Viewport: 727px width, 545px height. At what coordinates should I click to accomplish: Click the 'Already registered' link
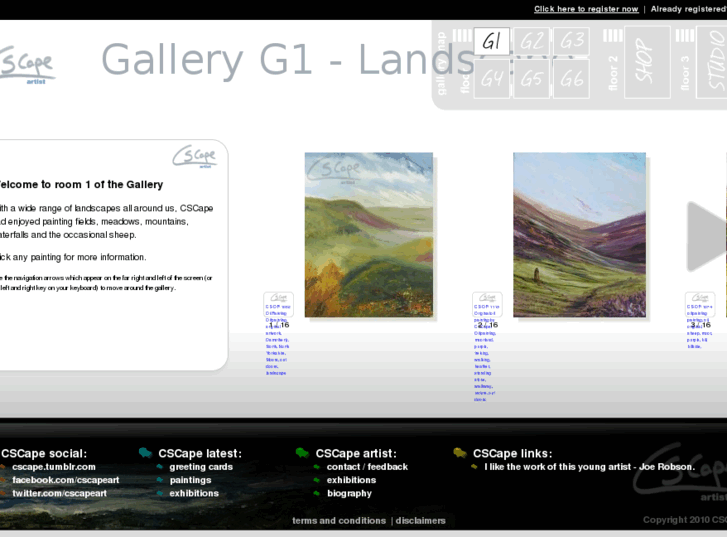tap(689, 9)
